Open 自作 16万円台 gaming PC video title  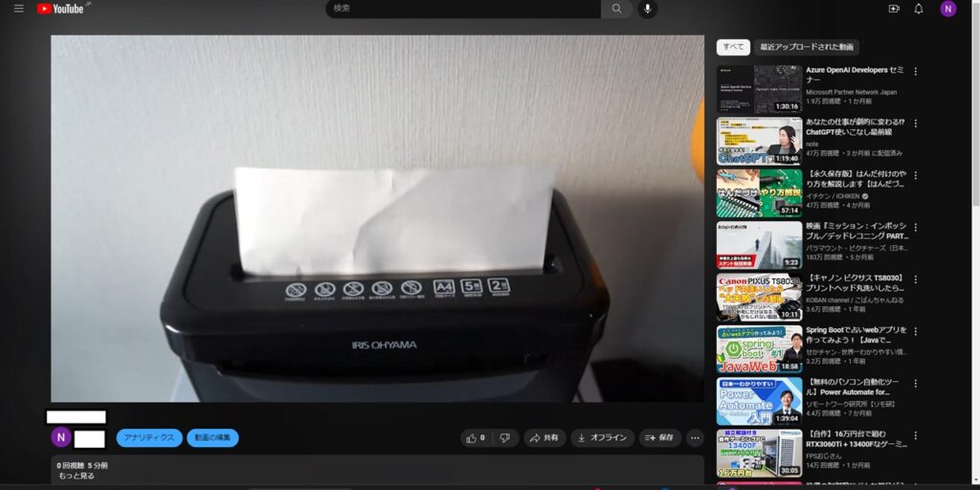[856, 438]
